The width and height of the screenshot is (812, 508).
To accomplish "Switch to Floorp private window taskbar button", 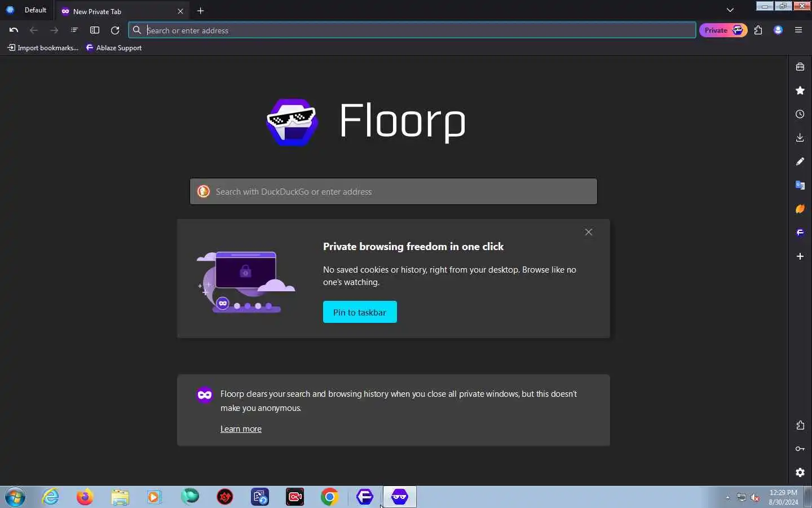I will click(400, 497).
